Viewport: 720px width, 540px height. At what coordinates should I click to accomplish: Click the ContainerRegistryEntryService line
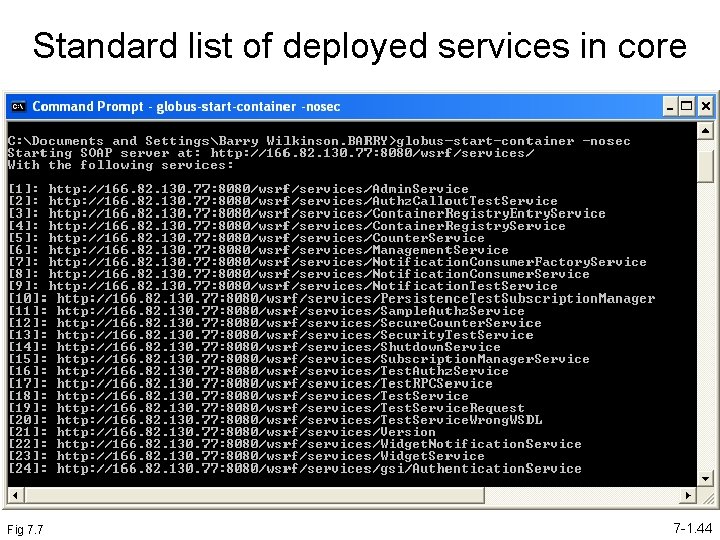(307, 214)
